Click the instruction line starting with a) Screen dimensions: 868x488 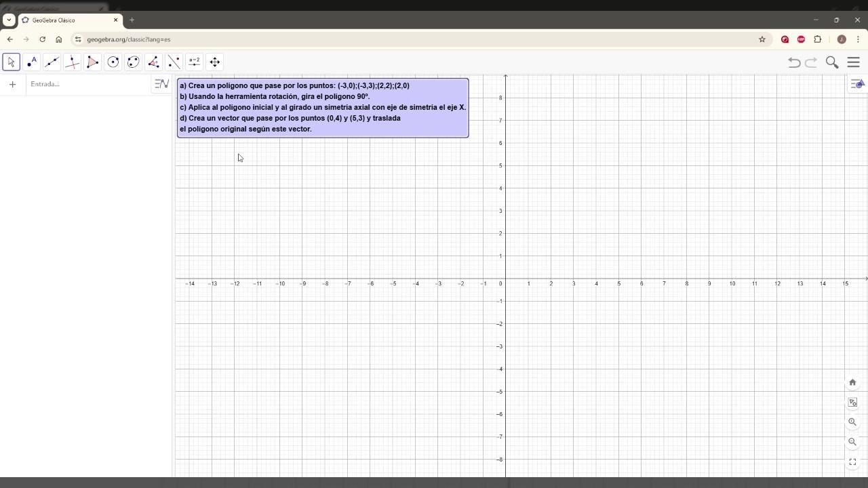[x=295, y=86]
